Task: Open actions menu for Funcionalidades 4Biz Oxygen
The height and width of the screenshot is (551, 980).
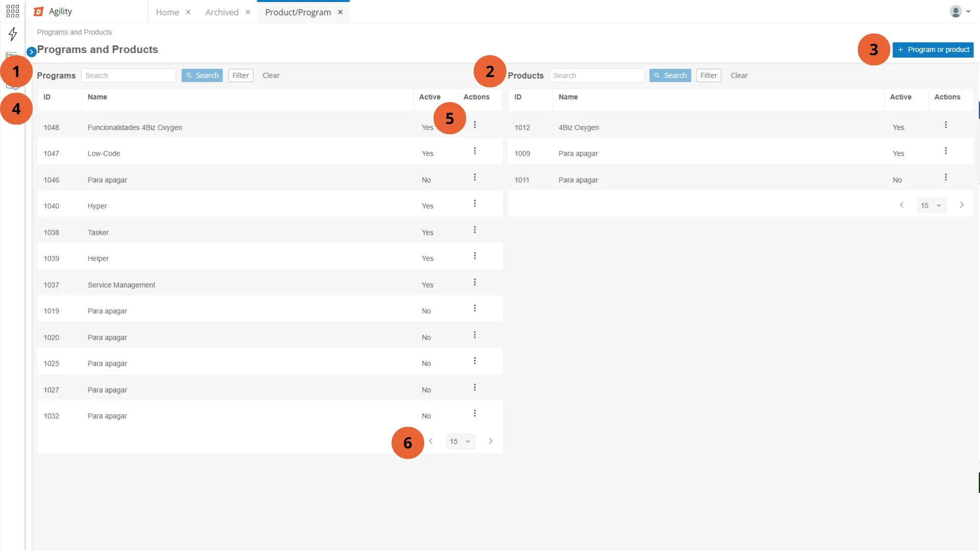Action: tap(475, 125)
